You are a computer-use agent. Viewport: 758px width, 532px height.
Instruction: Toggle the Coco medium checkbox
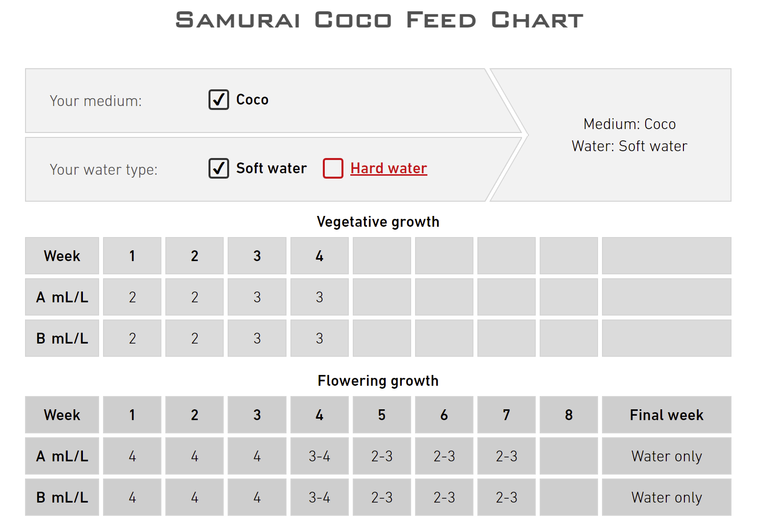point(218,100)
